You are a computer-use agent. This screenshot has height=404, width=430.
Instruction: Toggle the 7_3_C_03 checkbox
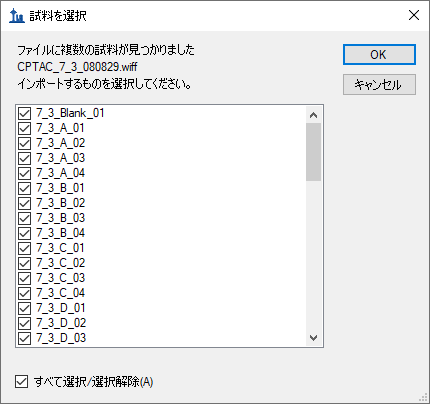[24, 278]
